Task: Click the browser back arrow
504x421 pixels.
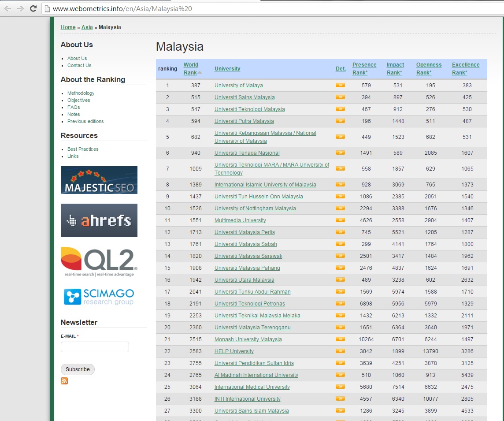Action: click(7, 8)
